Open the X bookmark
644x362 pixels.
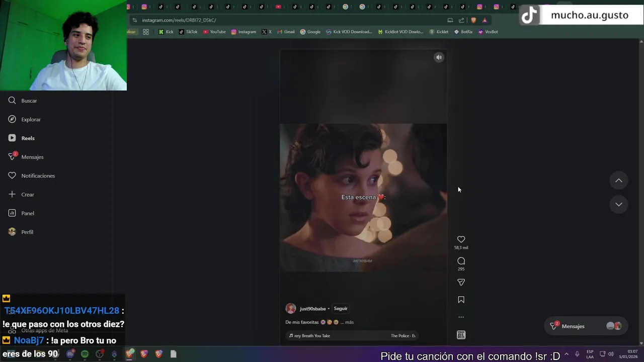pyautogui.click(x=267, y=32)
